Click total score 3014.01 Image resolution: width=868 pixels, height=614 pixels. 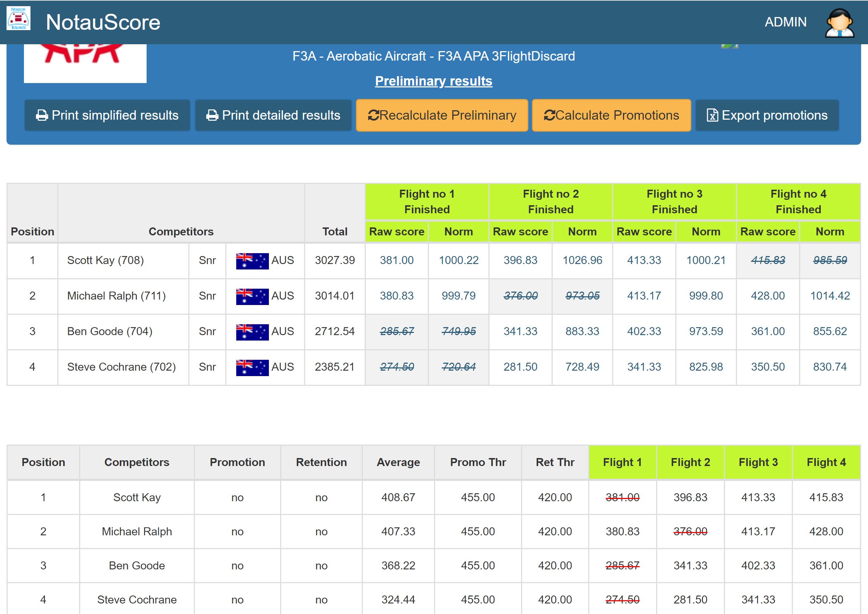(x=335, y=296)
